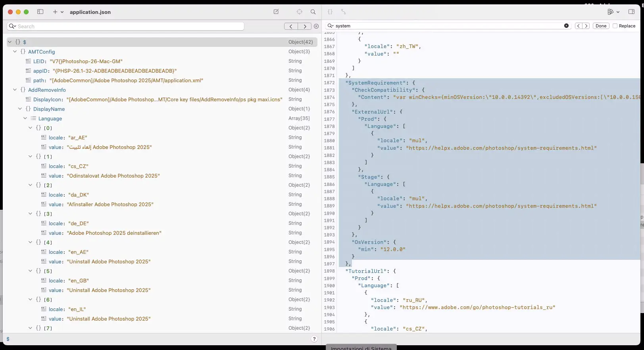The image size is (644, 350).
Task: Click the object icon of AMTConfig row
Action: point(23,52)
